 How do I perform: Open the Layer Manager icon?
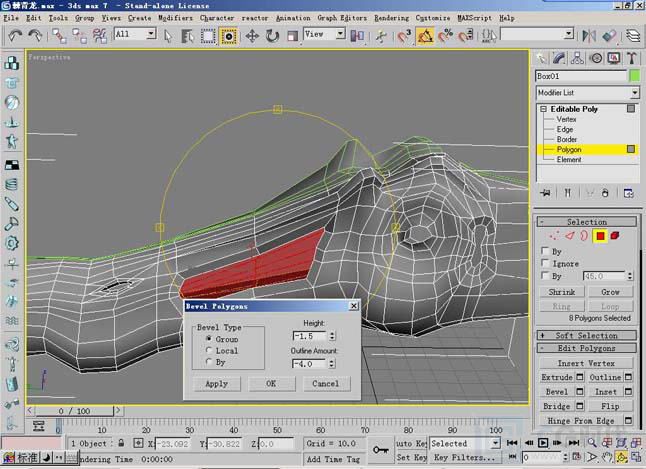pyautogui.click(x=633, y=36)
